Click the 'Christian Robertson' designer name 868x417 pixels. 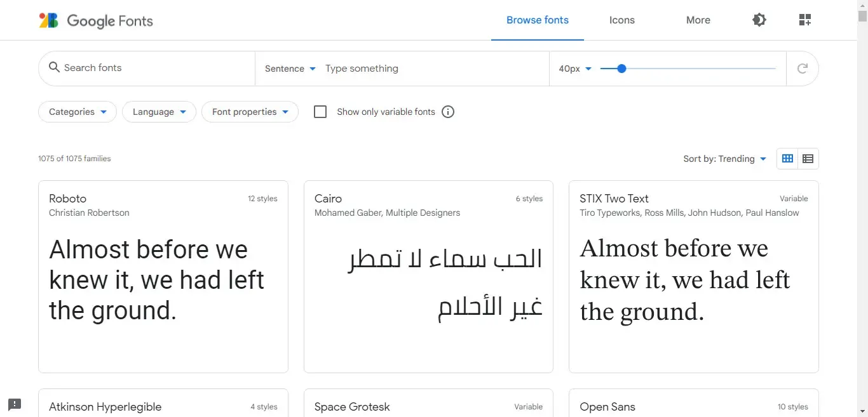click(89, 213)
